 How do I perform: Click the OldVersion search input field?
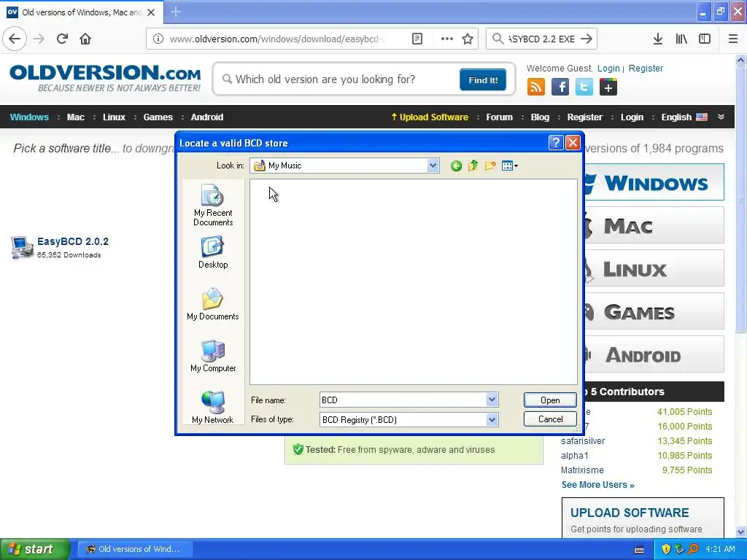click(339, 79)
